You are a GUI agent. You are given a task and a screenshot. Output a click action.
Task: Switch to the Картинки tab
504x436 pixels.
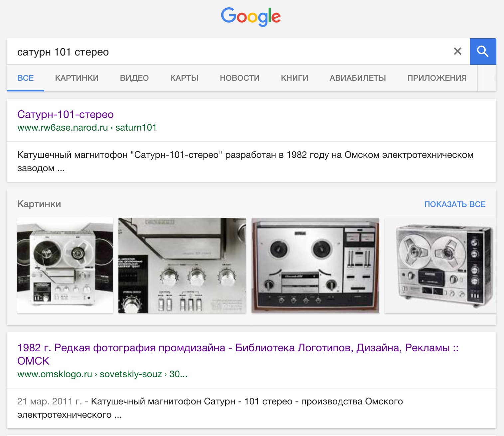77,78
